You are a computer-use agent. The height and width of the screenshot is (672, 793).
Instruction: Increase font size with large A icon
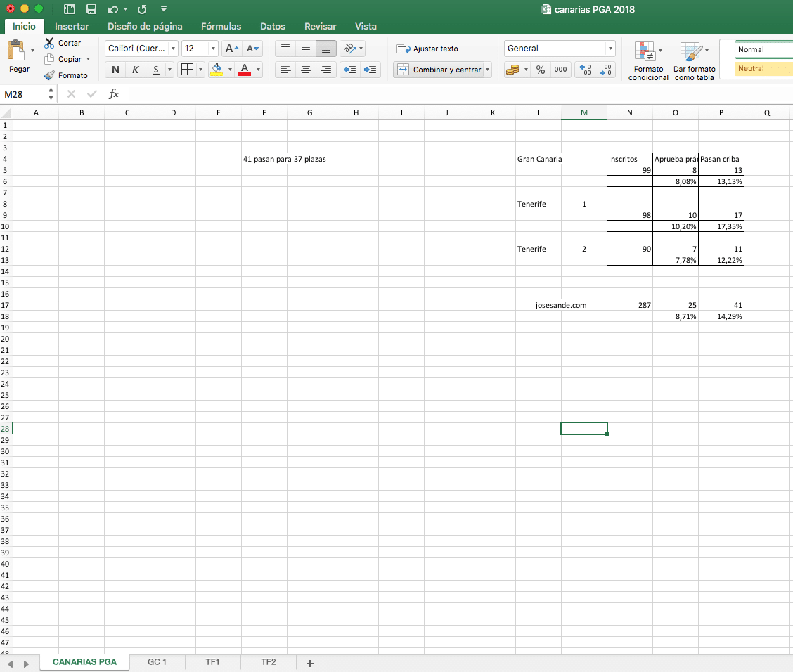coord(232,49)
